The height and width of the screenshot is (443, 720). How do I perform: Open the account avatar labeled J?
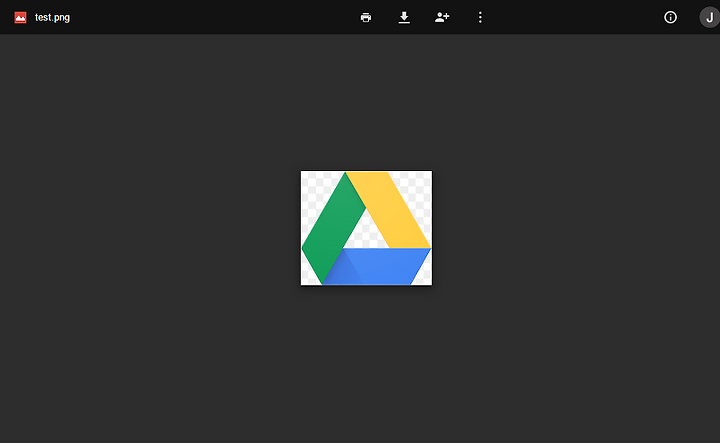click(709, 17)
